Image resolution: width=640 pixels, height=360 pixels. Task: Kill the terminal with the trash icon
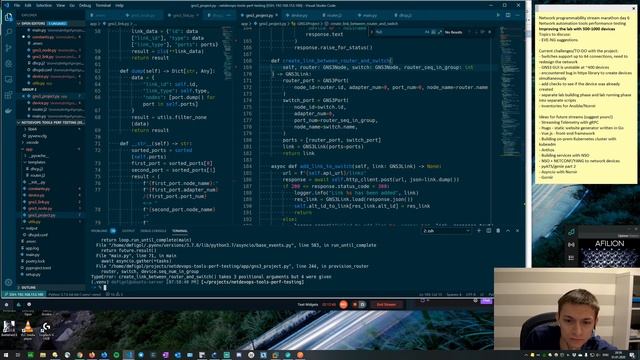[498, 231]
